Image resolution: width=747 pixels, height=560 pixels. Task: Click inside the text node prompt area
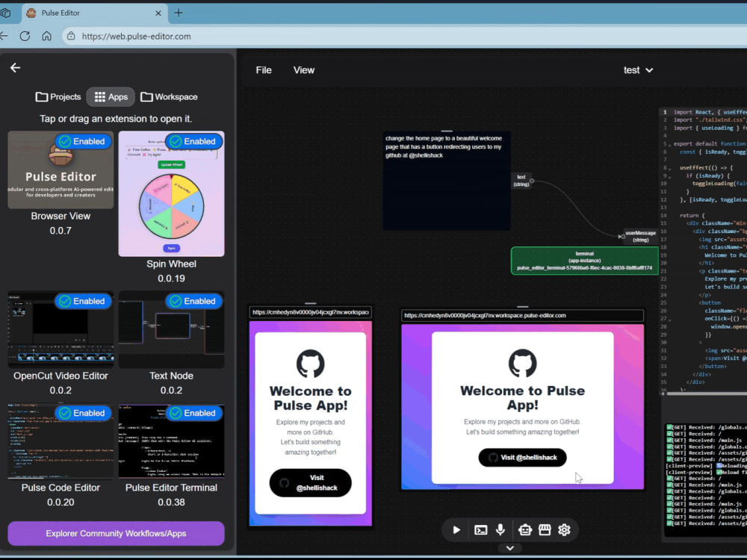pos(447,181)
